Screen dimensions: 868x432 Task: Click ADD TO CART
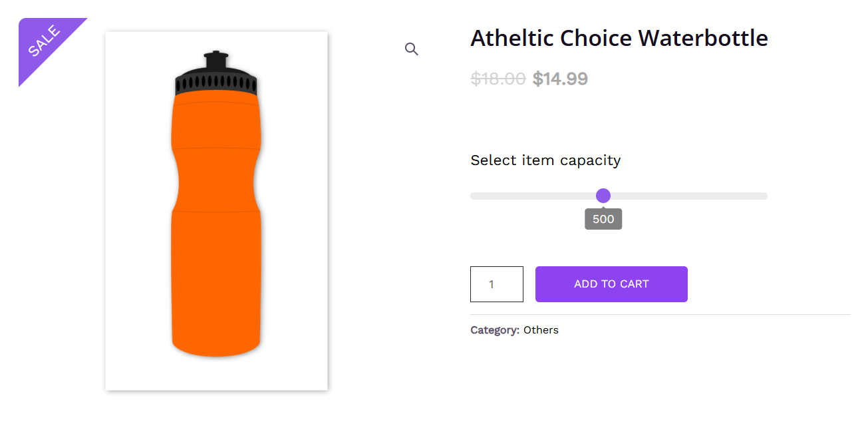[611, 284]
